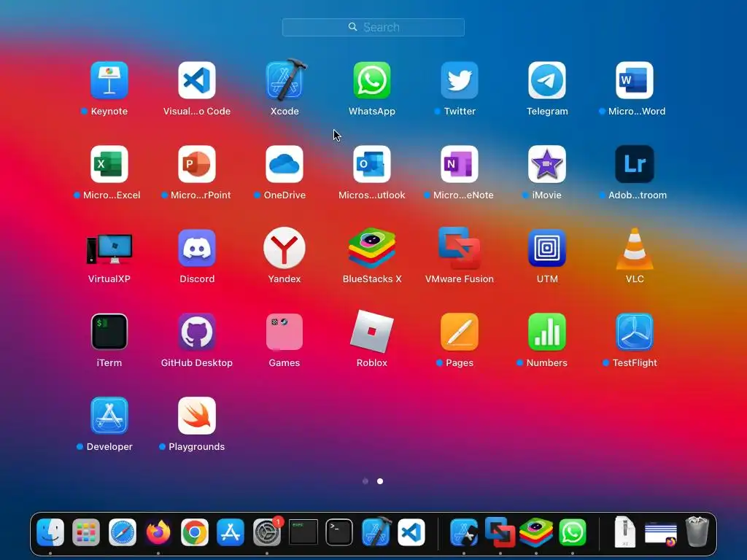
Task: Open Safari from the Dock
Action: [x=123, y=532]
